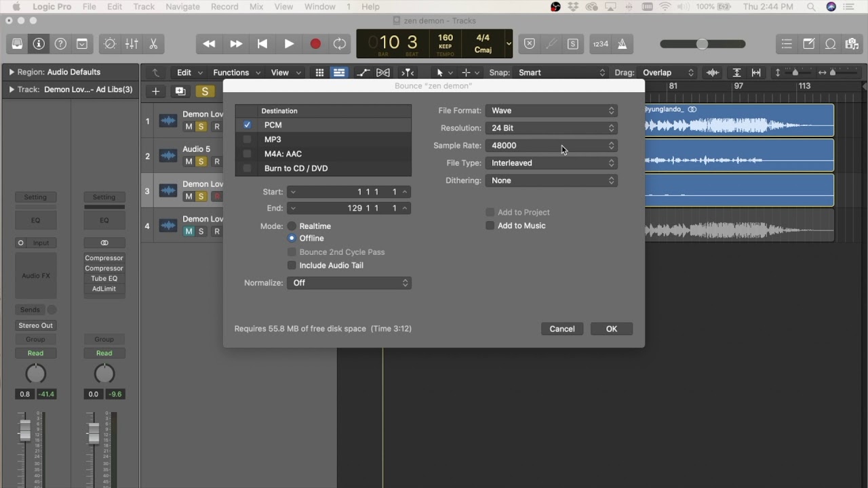Confirm bounce with OK button
868x488 pixels.
tap(612, 329)
